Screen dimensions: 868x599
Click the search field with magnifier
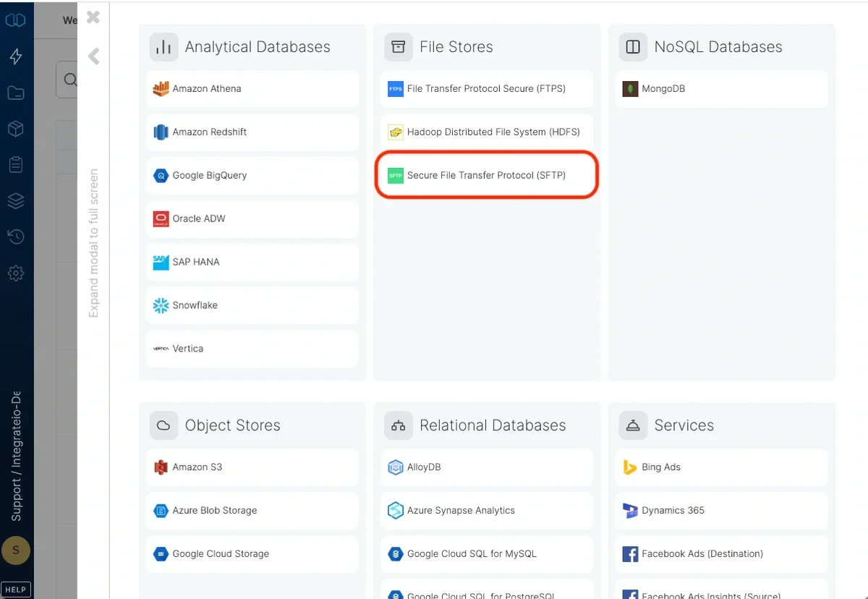(69, 80)
